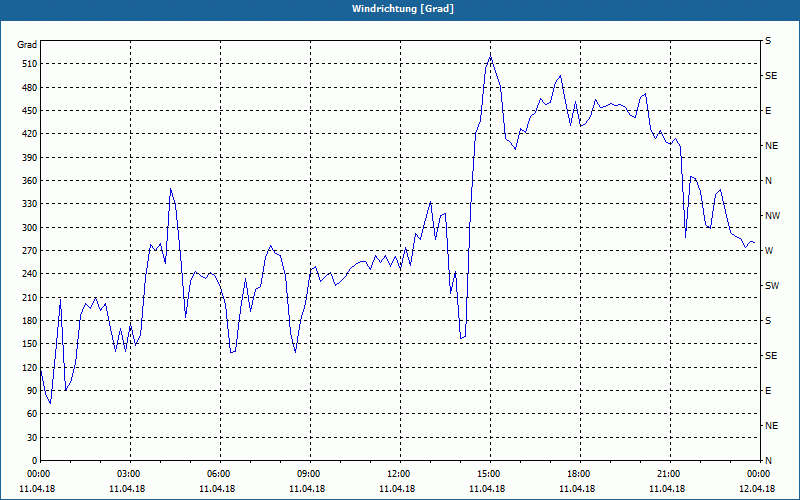This screenshot has width=800, height=500.
Task: Select the 240 y-axis value
Action: [x=30, y=274]
